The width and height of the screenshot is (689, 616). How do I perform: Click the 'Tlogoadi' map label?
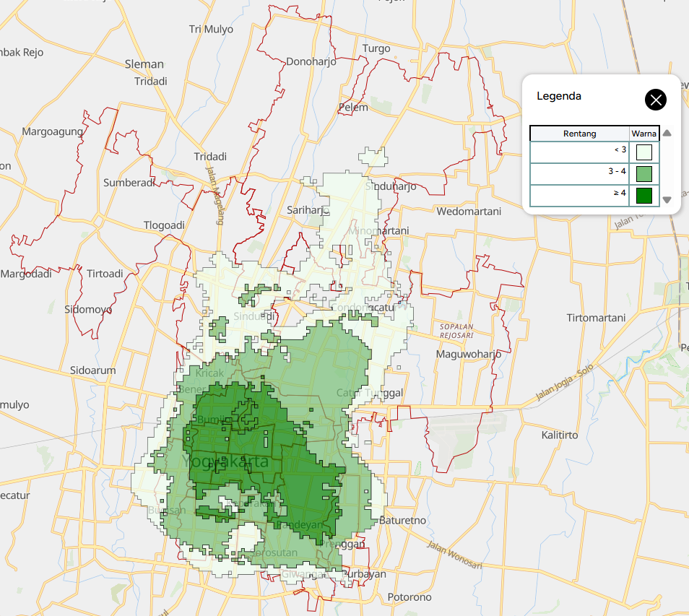(x=164, y=225)
